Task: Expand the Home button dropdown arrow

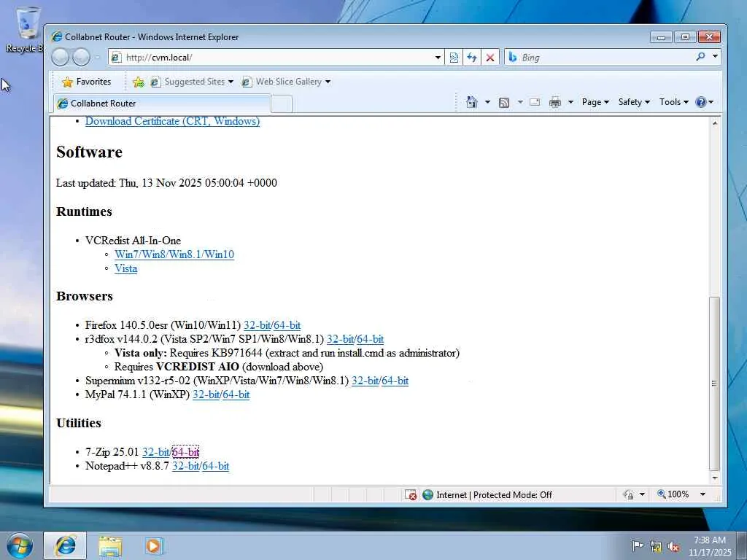Action: (x=487, y=102)
